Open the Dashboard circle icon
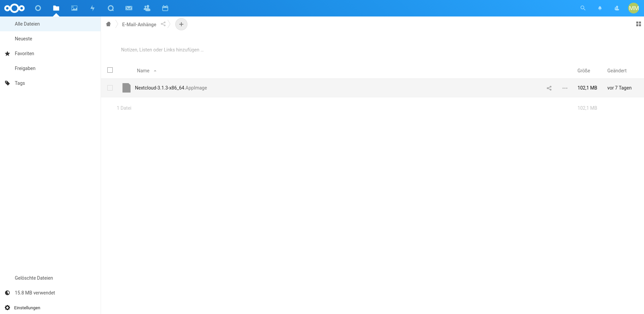Viewport: 644px width, 314px height. tap(38, 8)
